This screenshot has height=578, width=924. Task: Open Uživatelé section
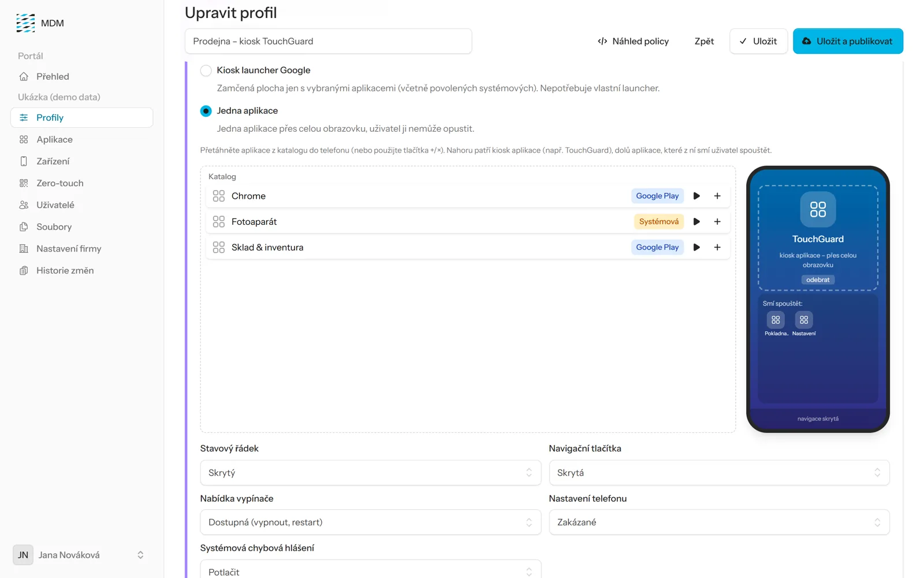(81, 205)
